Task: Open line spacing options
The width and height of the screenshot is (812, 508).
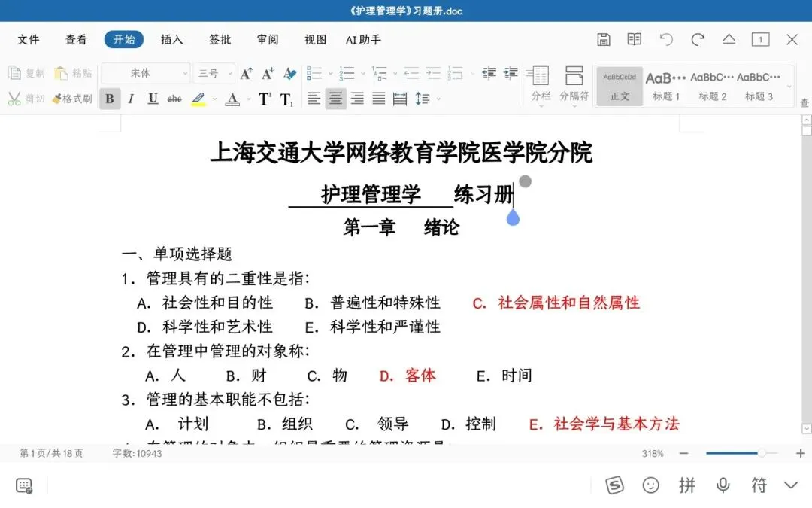Action: (x=422, y=99)
